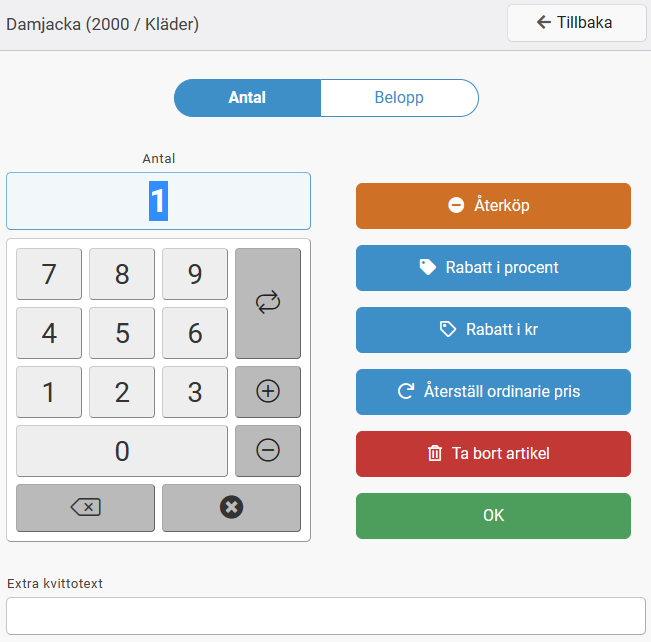Switch to the Belopp tab
Viewport: 651px width, 642px height.
(399, 98)
